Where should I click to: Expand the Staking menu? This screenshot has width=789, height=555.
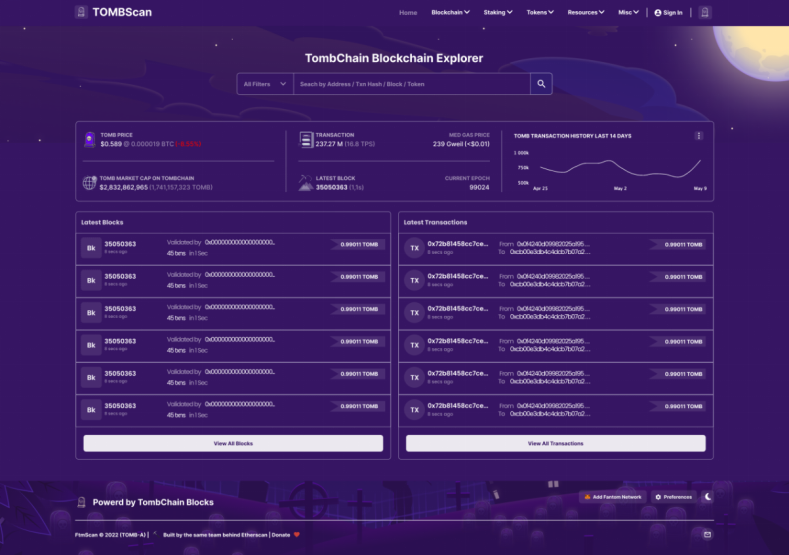[498, 13]
